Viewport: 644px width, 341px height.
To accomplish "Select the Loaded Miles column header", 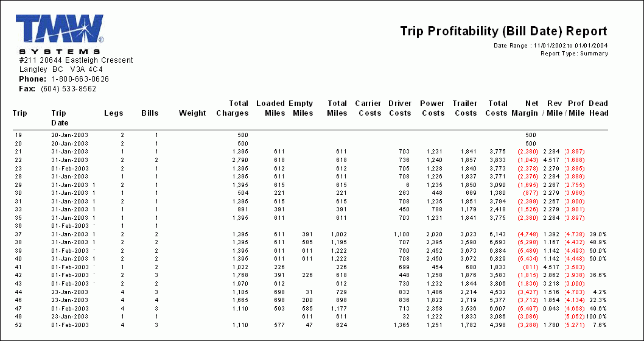I will (270, 108).
